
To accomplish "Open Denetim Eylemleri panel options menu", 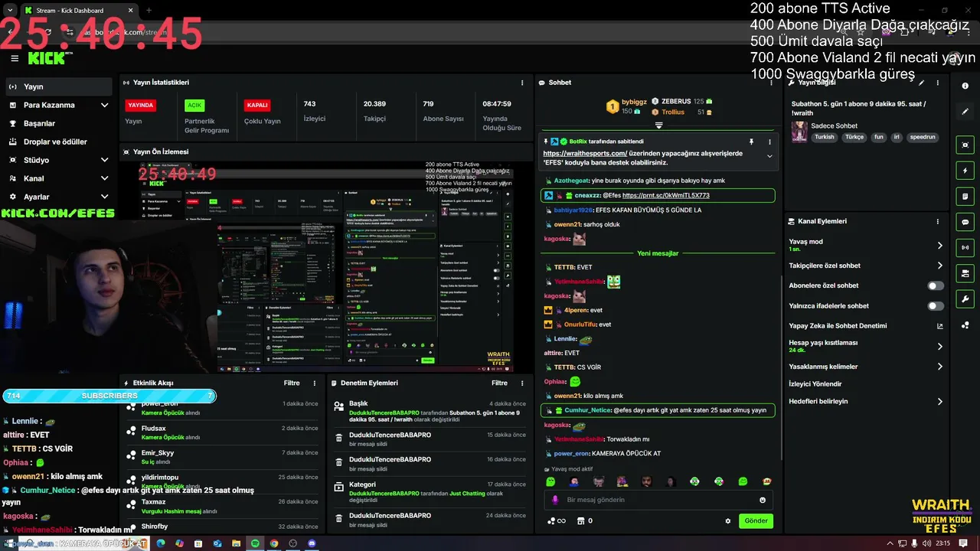I will click(523, 383).
